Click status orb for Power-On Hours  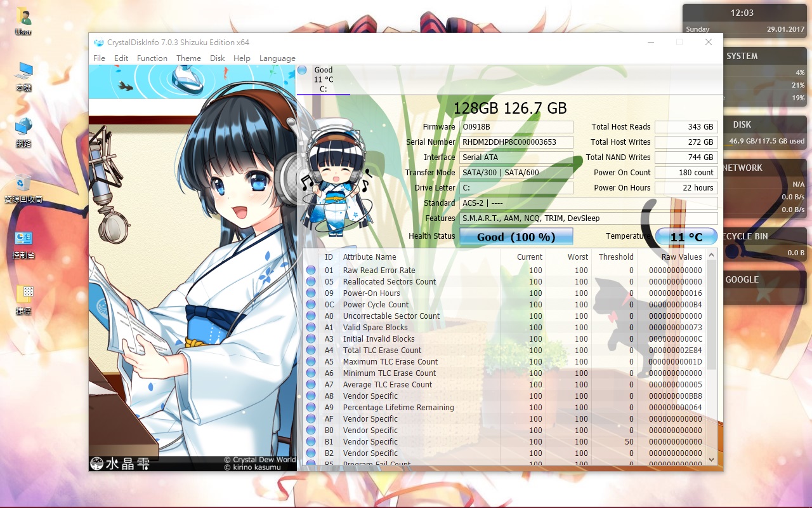311,293
